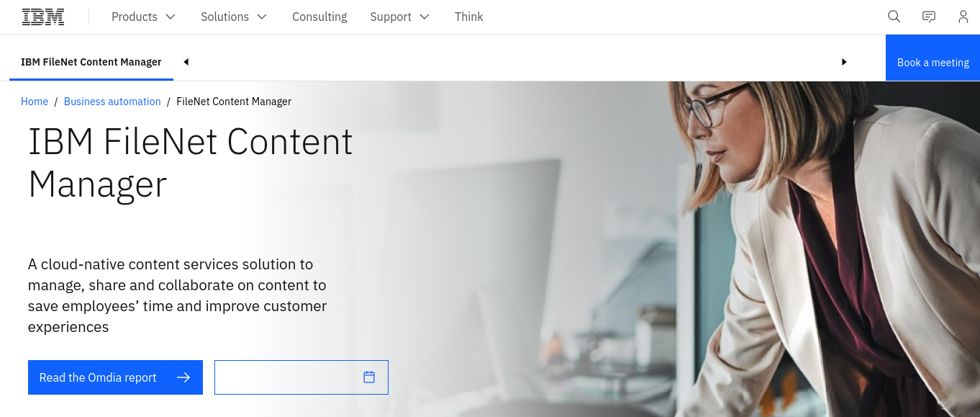Screen dimensions: 980x417
Task: Expand the Support dropdown menu
Action: [x=399, y=17]
